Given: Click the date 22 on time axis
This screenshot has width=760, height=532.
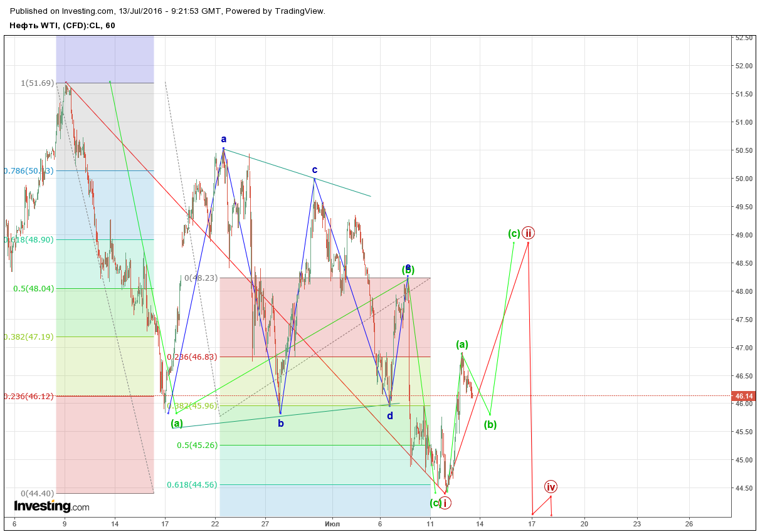Looking at the screenshot, I should 215,523.
